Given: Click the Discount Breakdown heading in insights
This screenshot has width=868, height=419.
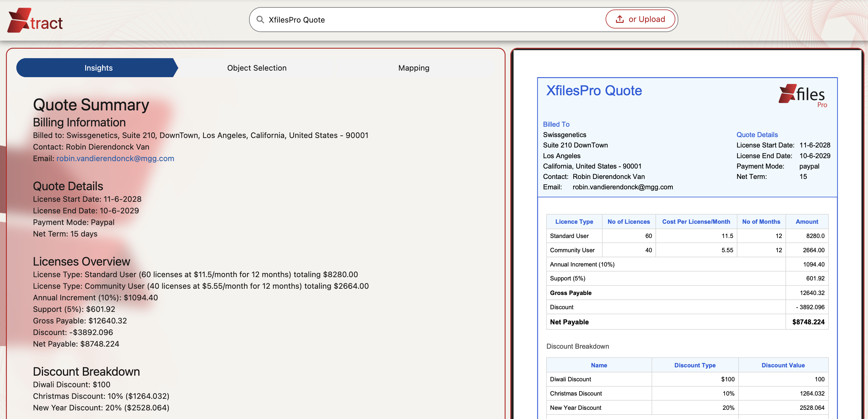Looking at the screenshot, I should [x=86, y=372].
